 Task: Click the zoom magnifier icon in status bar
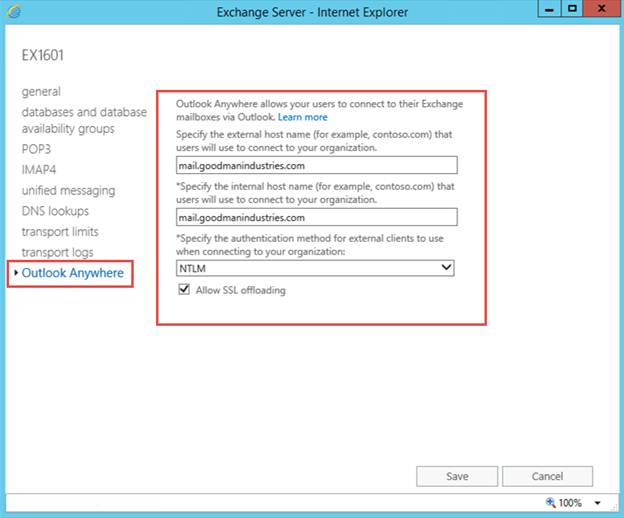[550, 502]
